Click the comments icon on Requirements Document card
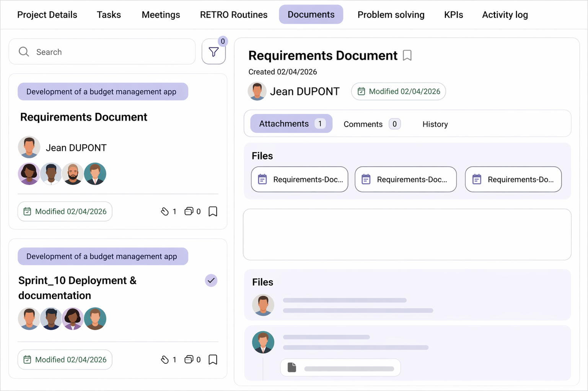Image resolution: width=588 pixels, height=391 pixels. pos(189,211)
